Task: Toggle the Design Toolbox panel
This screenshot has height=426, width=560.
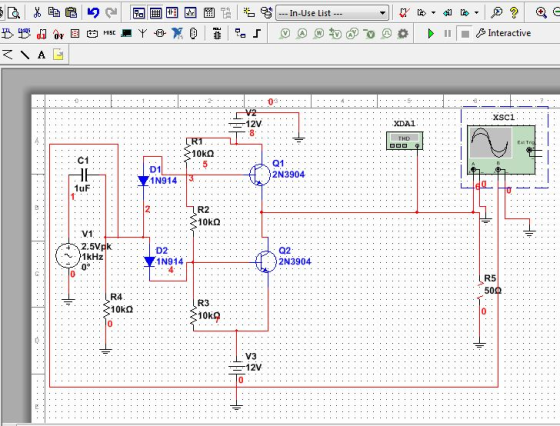Action: tap(138, 13)
